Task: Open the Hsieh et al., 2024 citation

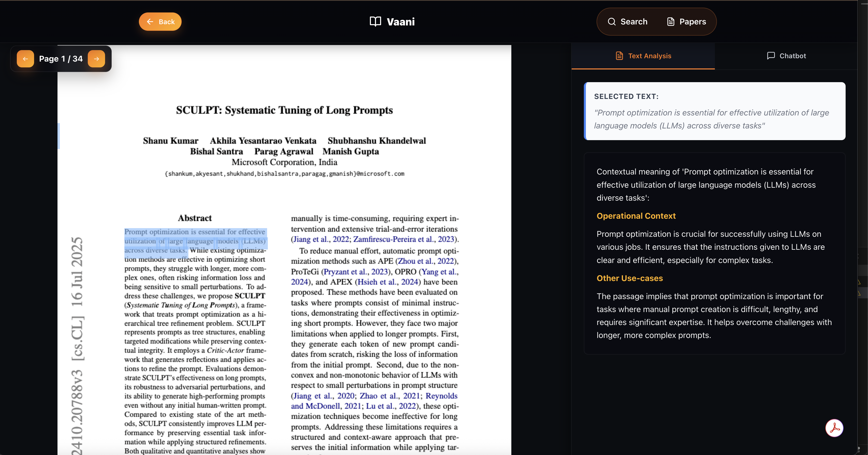Action: click(x=387, y=282)
